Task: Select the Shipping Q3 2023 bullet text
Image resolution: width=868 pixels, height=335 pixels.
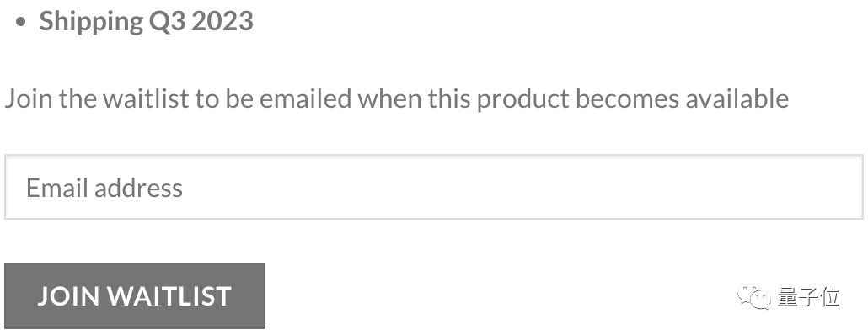Action: 146,21
